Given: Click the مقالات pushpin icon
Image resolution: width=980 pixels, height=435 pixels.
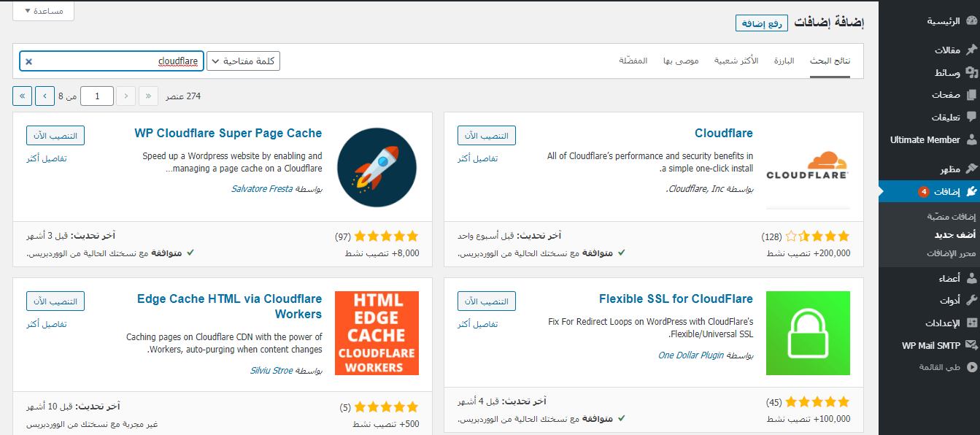Looking at the screenshot, I should pos(971,50).
